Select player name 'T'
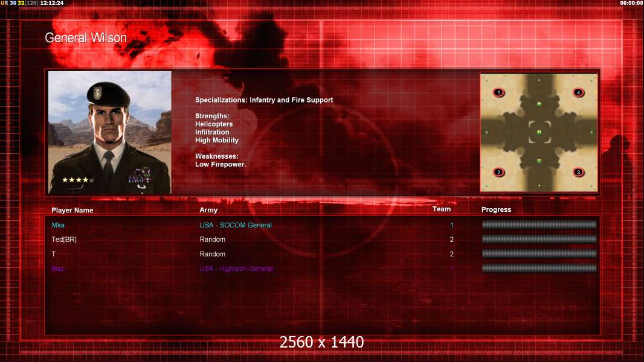 pos(53,254)
